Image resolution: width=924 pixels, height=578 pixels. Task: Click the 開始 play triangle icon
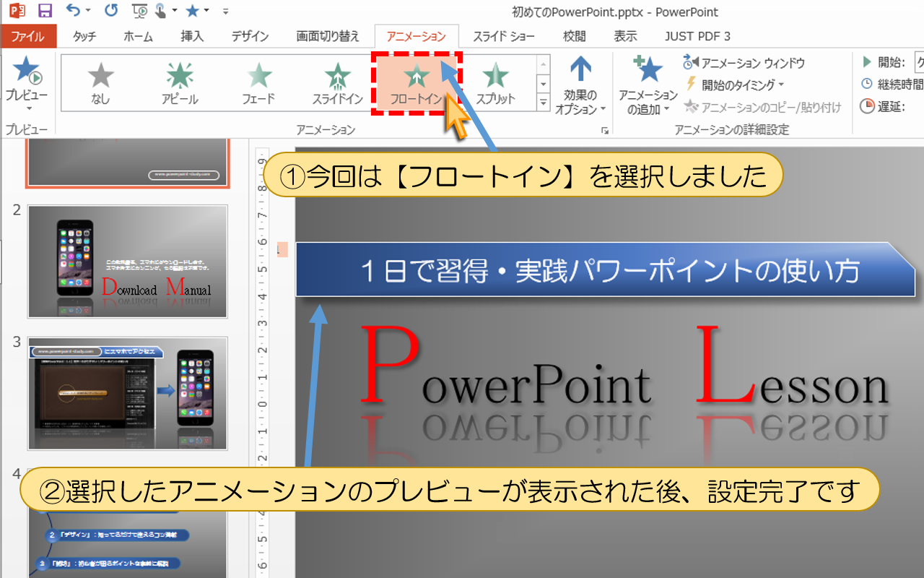(867, 62)
